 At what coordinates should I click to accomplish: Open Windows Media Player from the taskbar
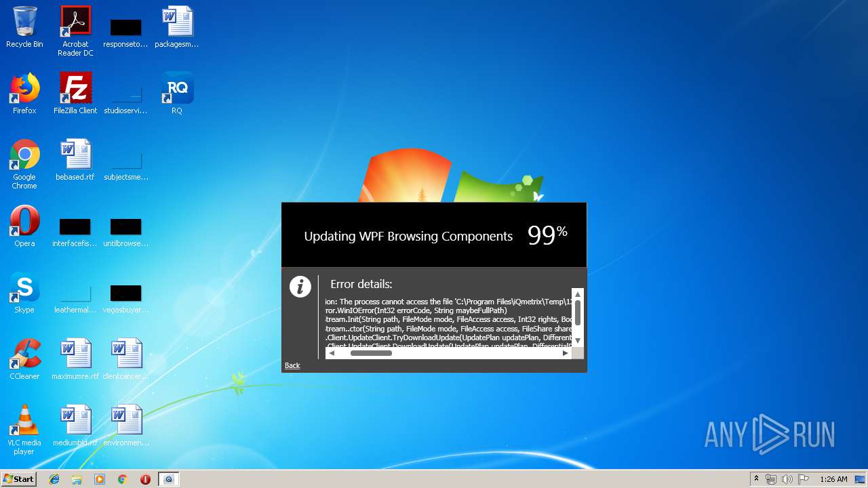click(x=100, y=479)
